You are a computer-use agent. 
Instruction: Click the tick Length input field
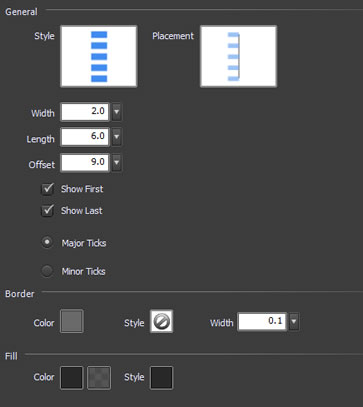point(85,137)
